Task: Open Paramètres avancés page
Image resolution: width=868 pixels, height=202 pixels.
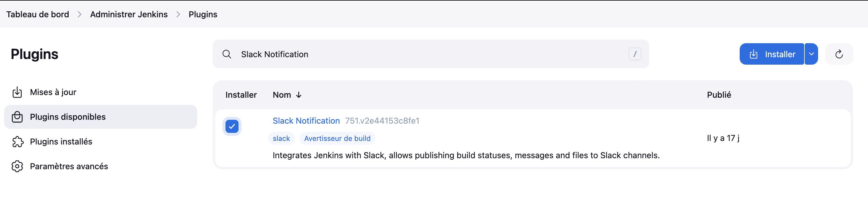Action: (69, 166)
